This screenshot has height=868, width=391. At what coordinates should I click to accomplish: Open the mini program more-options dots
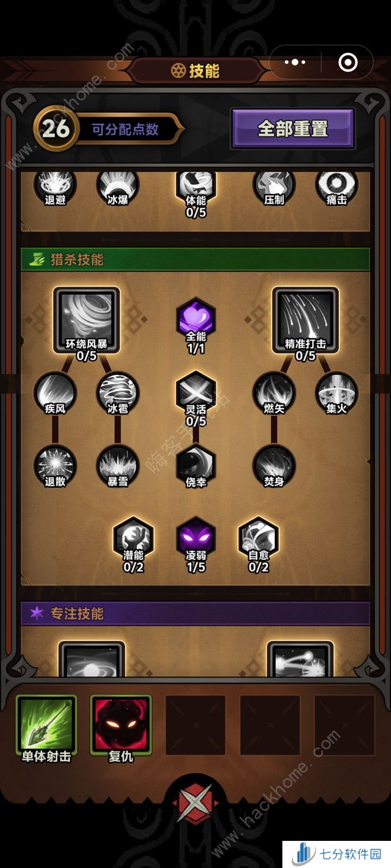(295, 62)
